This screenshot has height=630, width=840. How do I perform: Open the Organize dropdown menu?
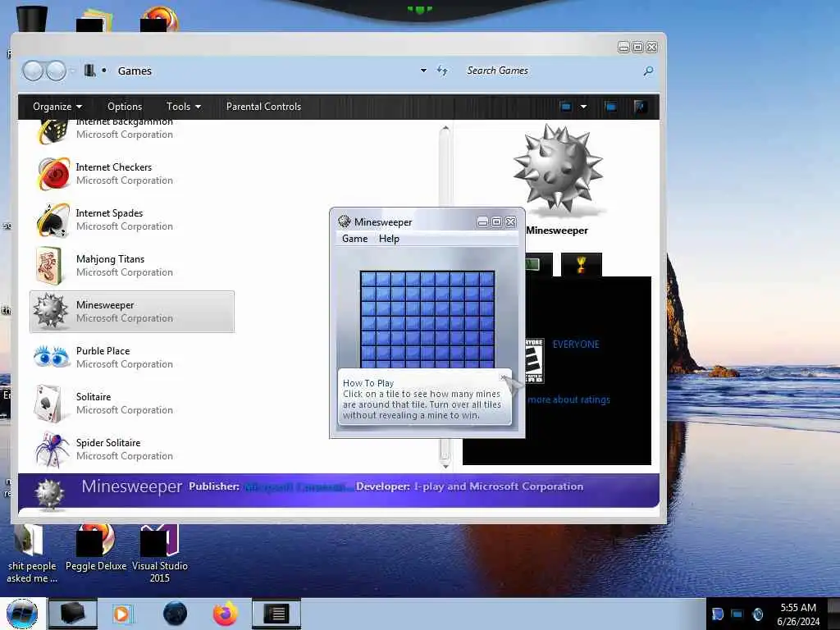coord(57,106)
